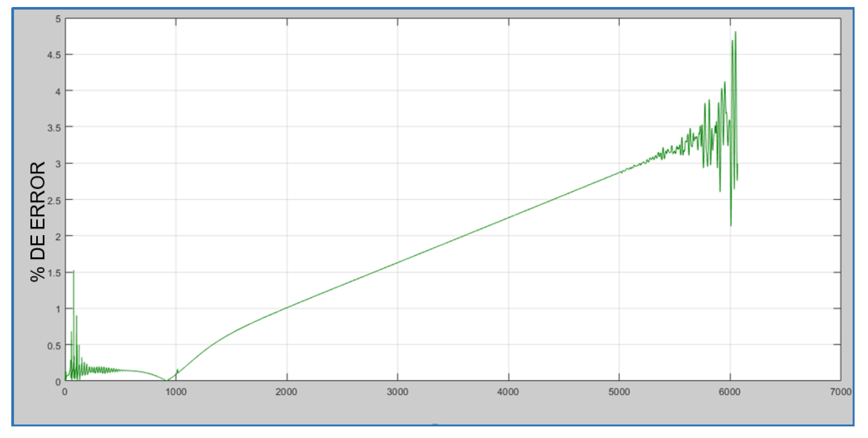868x438 pixels.
Task: Click the y-axis tick label 3.5
Action: click(x=54, y=128)
